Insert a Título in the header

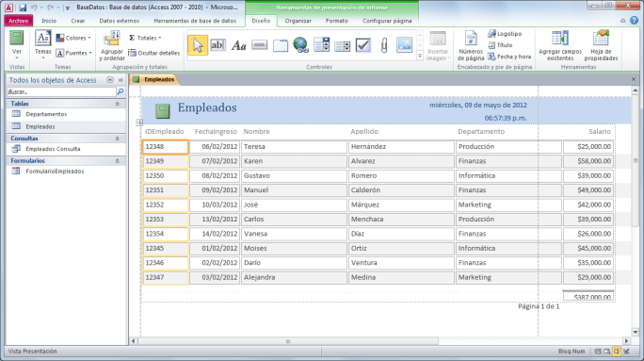click(500, 45)
